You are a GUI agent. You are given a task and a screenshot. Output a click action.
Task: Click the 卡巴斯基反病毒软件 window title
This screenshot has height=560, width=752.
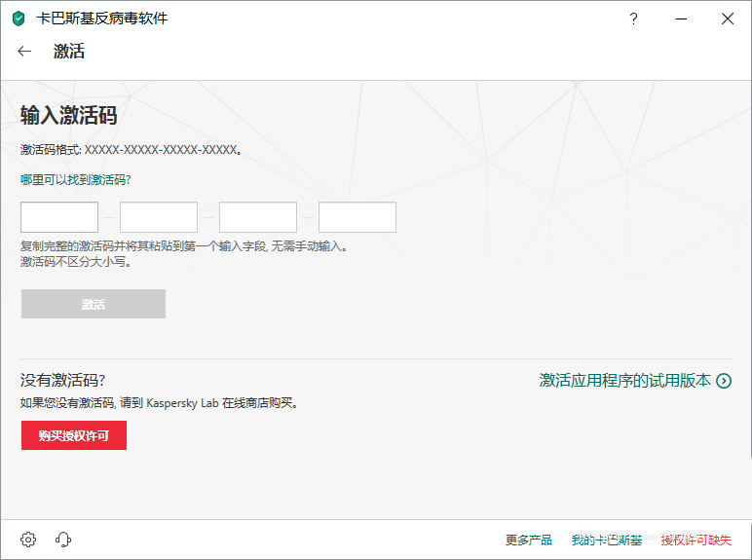[x=102, y=19]
